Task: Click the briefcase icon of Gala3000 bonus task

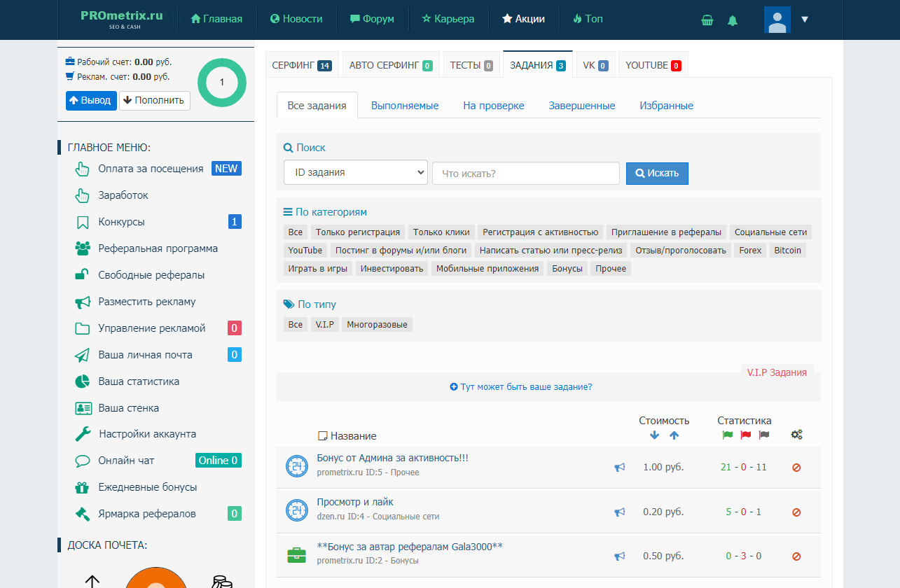Action: click(x=297, y=554)
